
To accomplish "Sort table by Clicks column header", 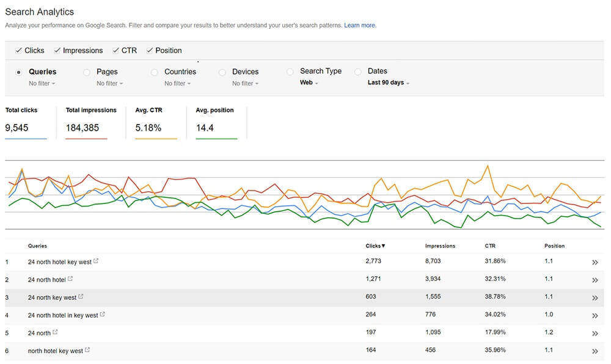I will (375, 246).
